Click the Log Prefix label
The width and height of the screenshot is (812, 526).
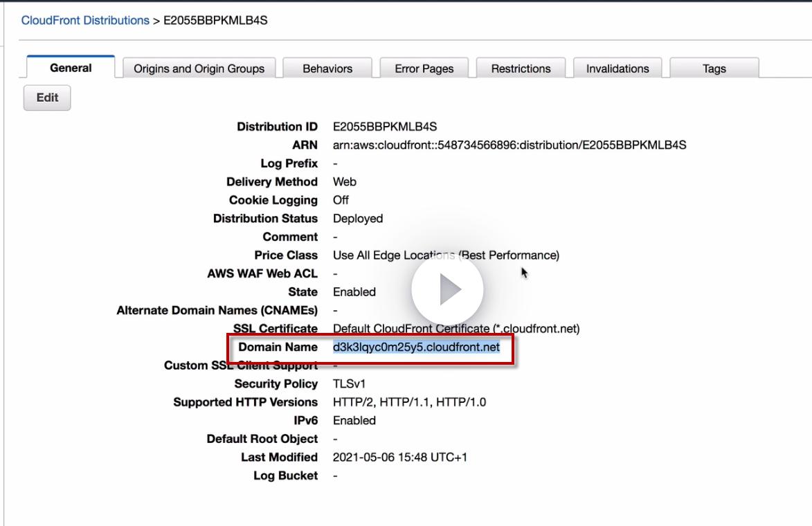[289, 163]
